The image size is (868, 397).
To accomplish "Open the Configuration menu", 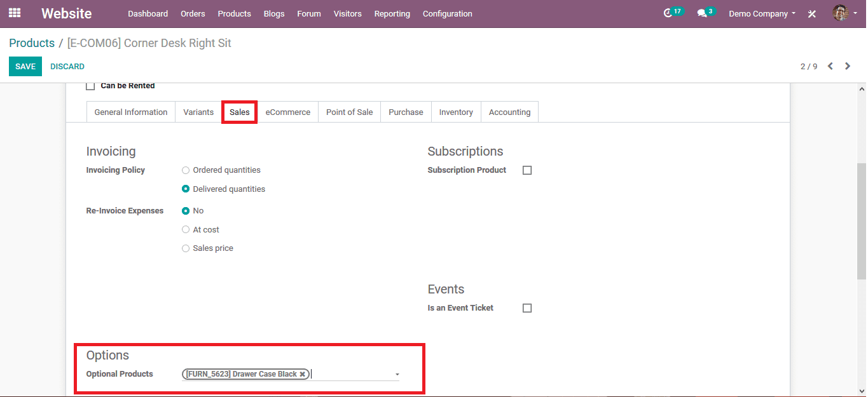I will tap(448, 13).
